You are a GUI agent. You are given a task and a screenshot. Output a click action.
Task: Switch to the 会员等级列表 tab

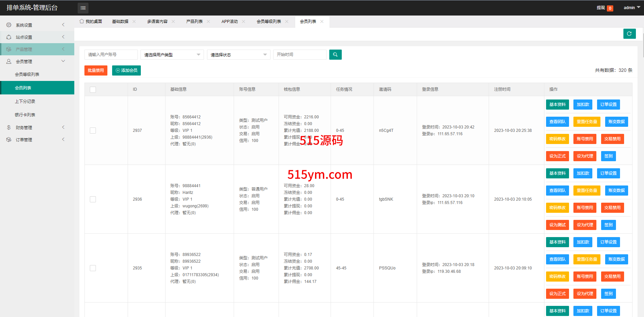(268, 22)
